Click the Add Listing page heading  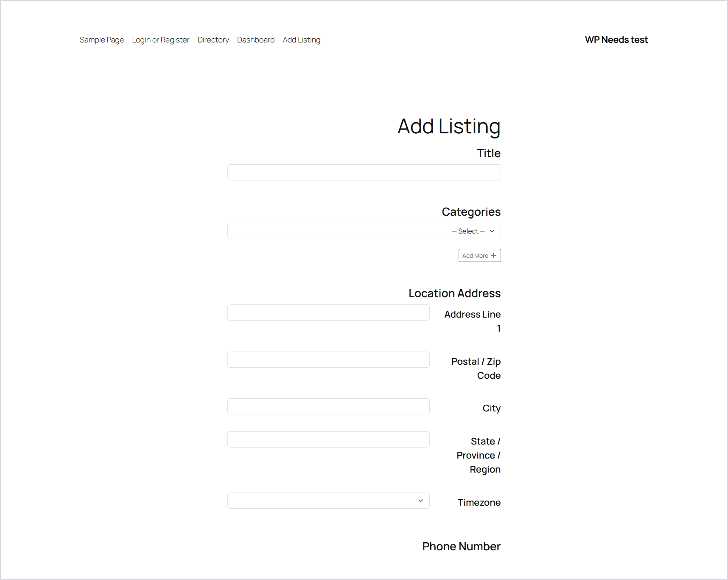click(x=449, y=127)
